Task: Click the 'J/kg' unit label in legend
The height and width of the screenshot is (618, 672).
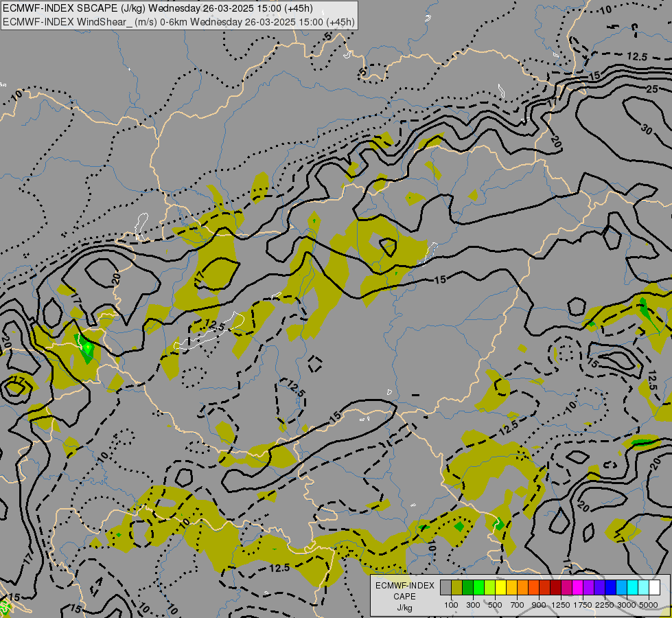Action: 404,608
